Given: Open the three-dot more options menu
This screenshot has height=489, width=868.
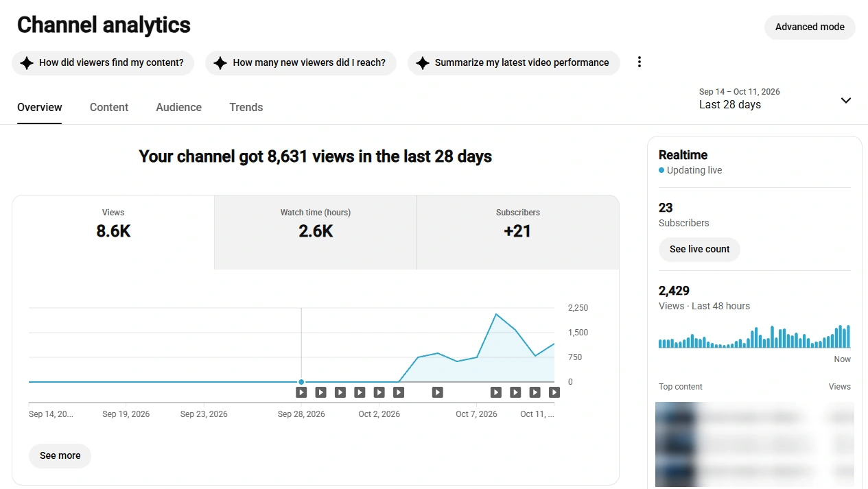Looking at the screenshot, I should pos(640,62).
